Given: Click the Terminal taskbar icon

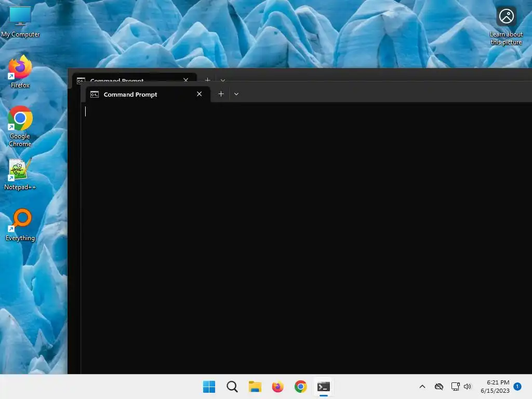Looking at the screenshot, I should pos(323,387).
